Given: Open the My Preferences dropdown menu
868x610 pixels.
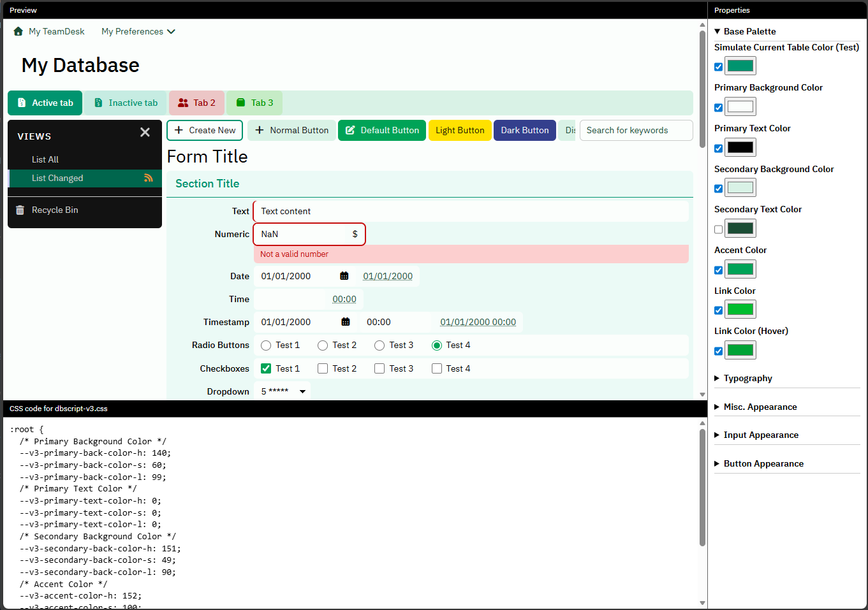Looking at the screenshot, I should [138, 31].
